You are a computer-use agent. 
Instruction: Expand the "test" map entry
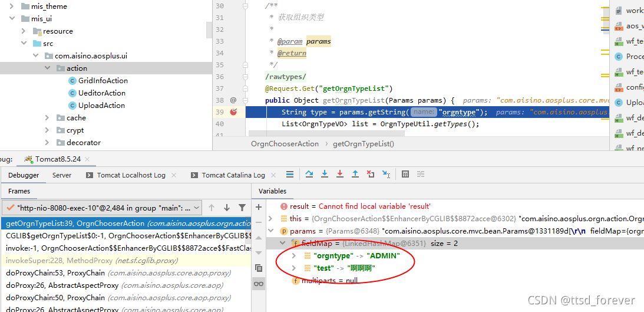294,268
